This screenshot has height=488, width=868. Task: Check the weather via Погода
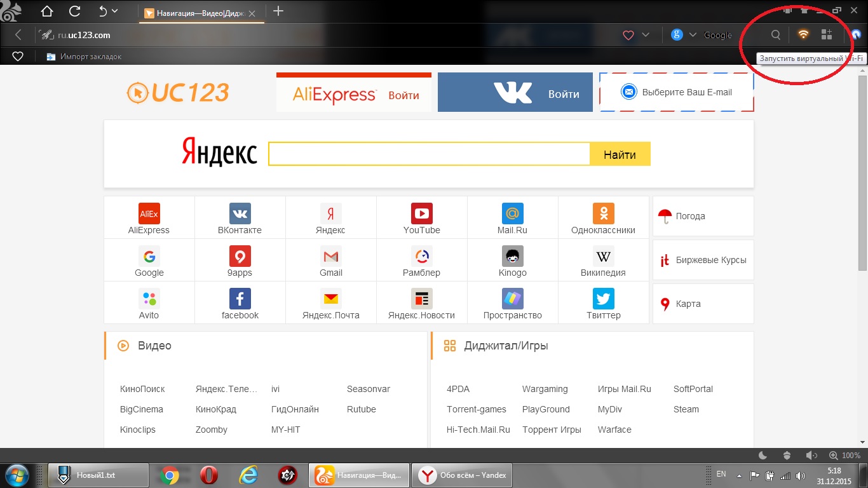703,216
